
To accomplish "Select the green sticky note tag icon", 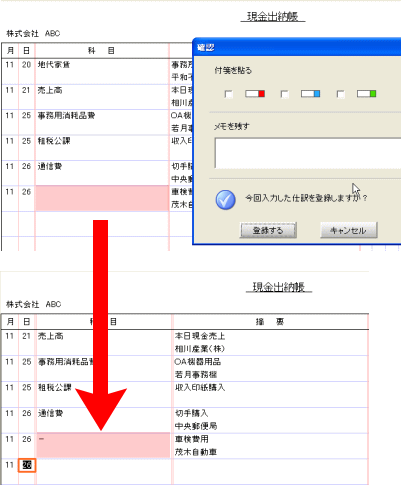I will click(366, 94).
